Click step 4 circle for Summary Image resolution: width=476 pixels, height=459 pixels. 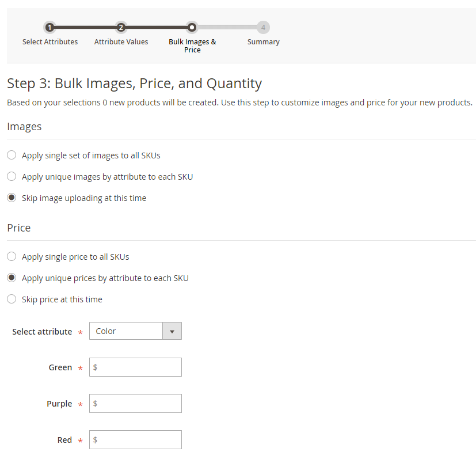pos(263,27)
